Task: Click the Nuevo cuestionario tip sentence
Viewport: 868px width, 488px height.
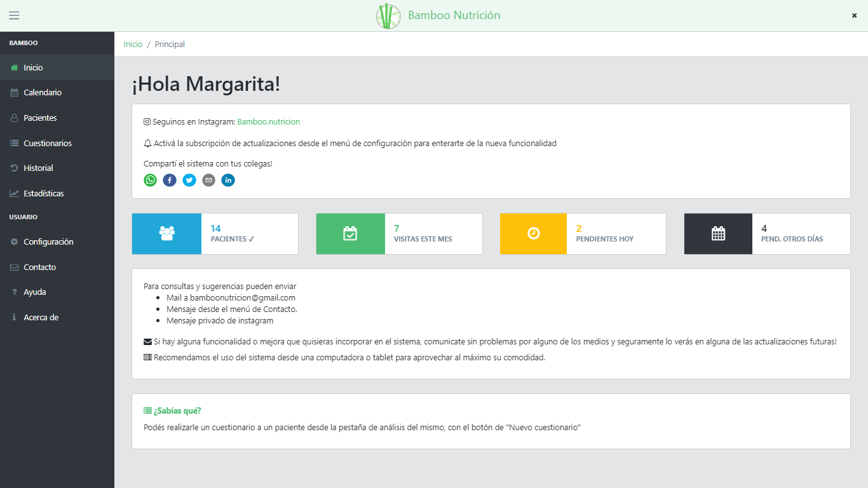Action: [363, 428]
